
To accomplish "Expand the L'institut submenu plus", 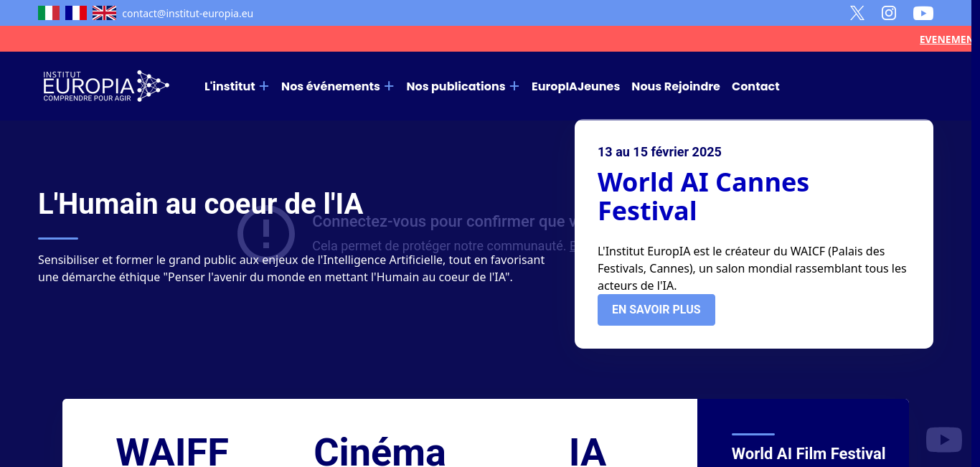I will [x=264, y=86].
